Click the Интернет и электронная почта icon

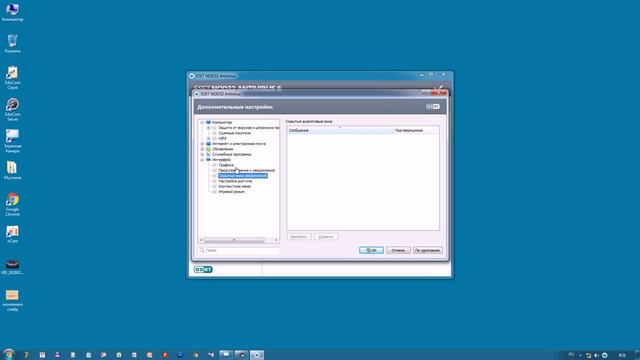(x=208, y=144)
